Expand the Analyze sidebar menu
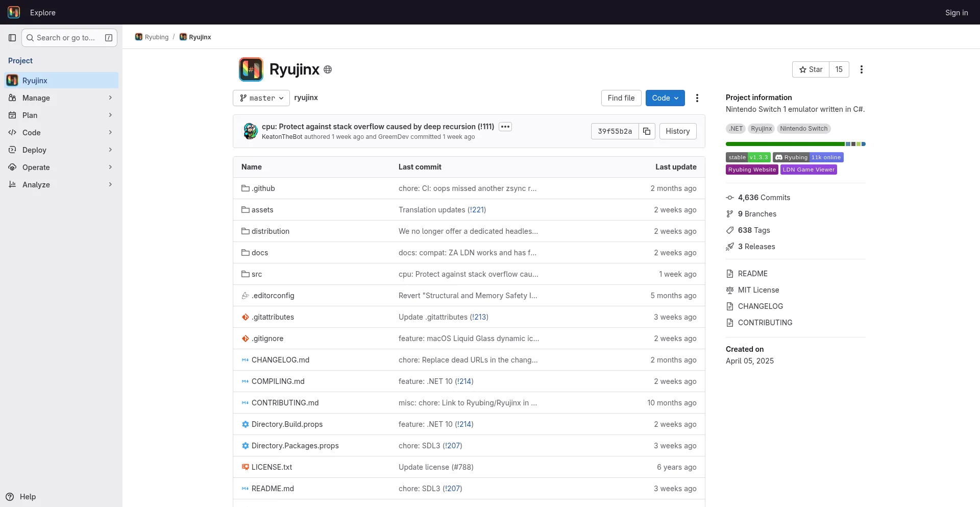This screenshot has width=980, height=507. pyautogui.click(x=61, y=185)
